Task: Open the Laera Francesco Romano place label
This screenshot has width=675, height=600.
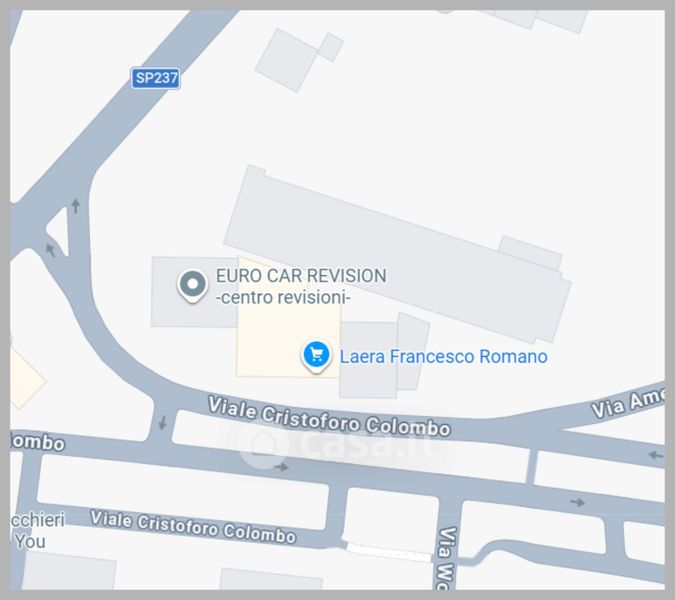Action: tap(443, 357)
